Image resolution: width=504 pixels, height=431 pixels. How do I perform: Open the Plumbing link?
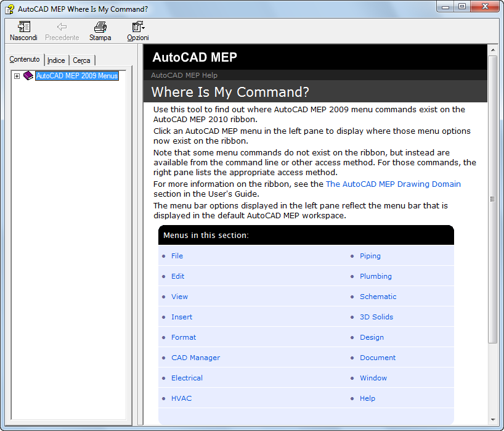click(376, 276)
